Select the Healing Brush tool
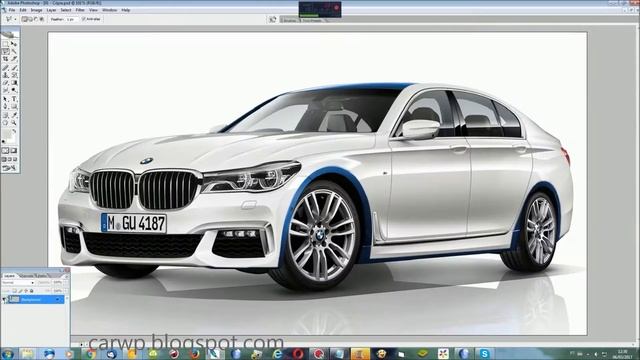 [x=5, y=67]
